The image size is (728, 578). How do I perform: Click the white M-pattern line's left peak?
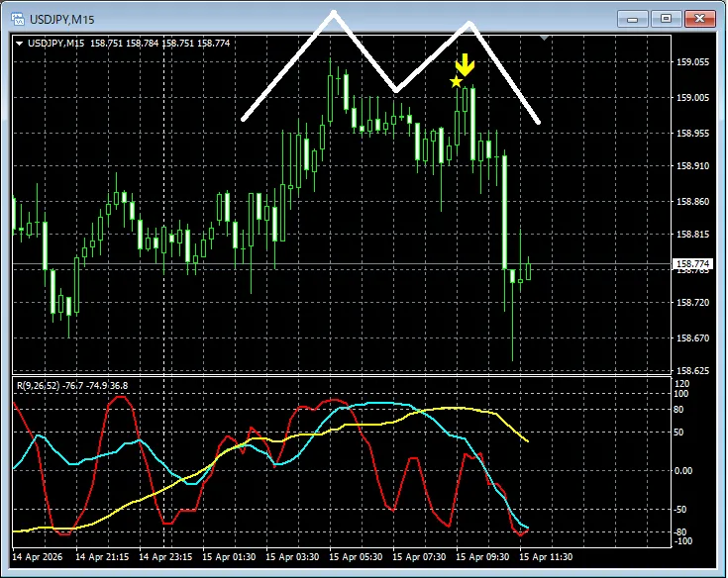click(334, 12)
